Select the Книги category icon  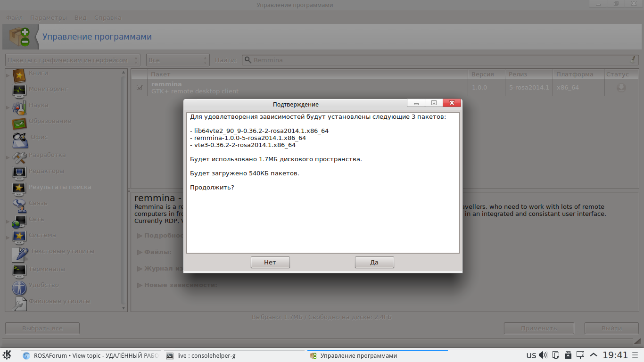click(x=19, y=75)
